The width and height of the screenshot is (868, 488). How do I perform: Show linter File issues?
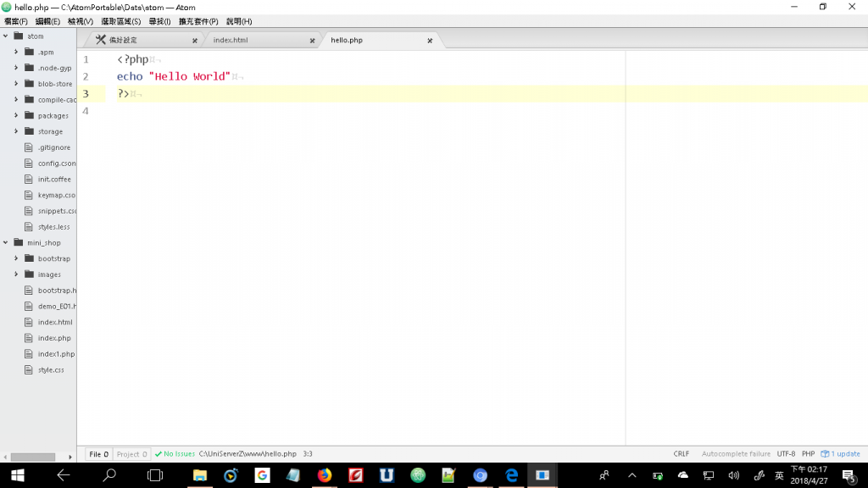(99, 454)
